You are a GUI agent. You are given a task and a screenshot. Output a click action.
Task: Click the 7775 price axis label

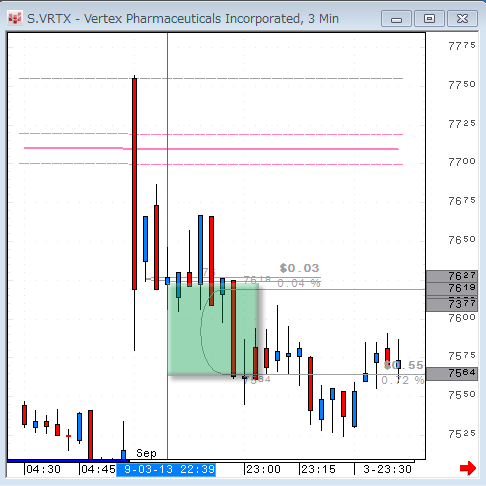coord(462,46)
